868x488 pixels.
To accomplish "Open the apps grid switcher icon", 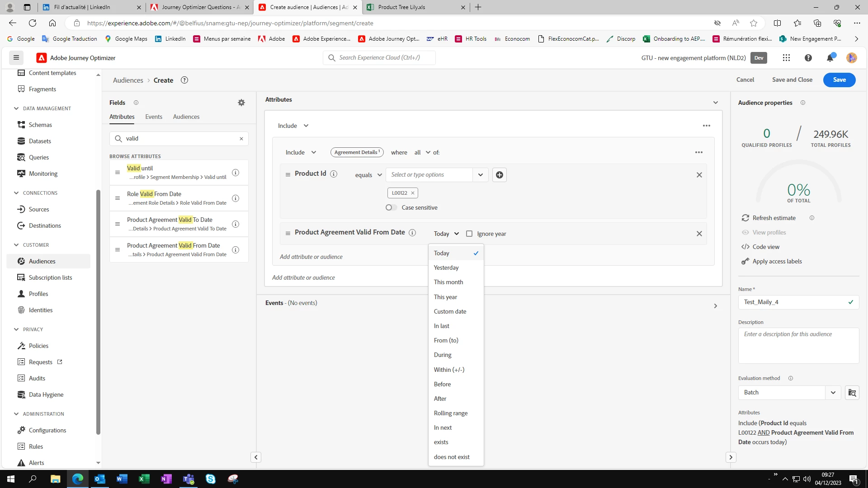I will tap(786, 58).
